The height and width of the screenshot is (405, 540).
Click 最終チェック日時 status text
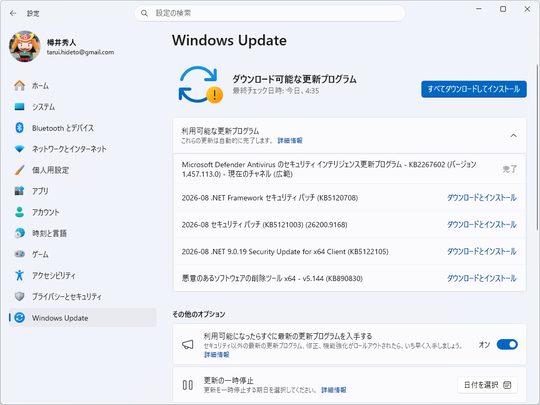pyautogui.click(x=276, y=91)
